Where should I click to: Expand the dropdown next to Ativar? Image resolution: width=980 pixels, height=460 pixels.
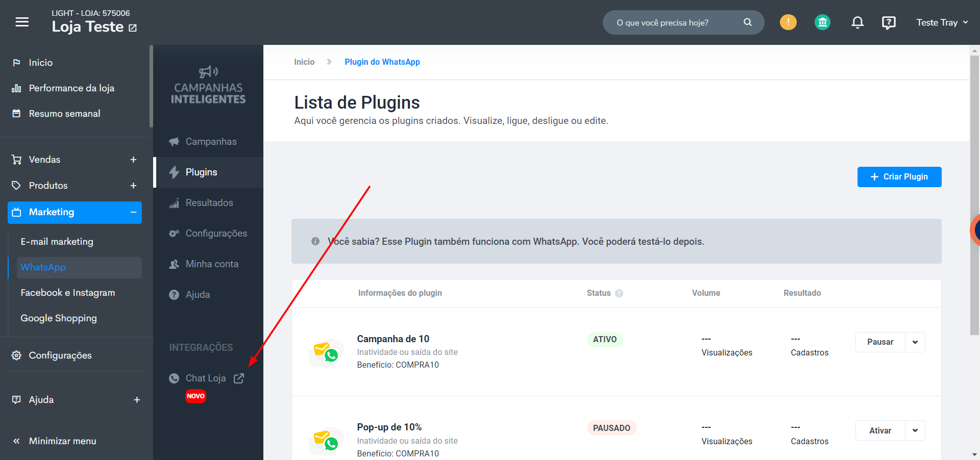915,431
